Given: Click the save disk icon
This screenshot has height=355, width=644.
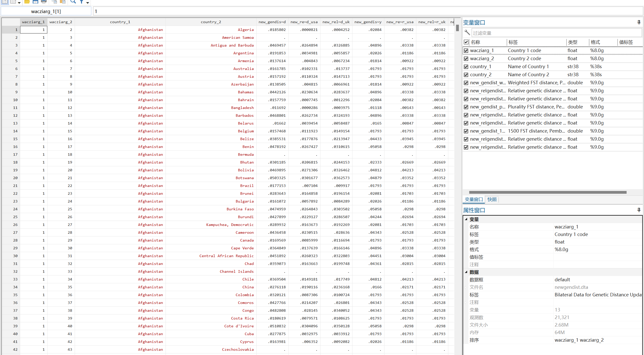Looking at the screenshot, I should (x=35, y=2).
